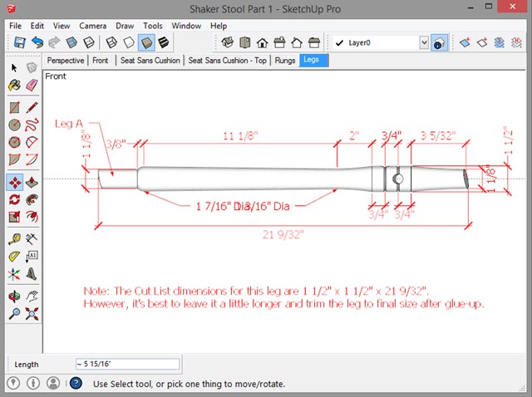Select the Eraser tool
532x397 pixels.
click(32, 86)
